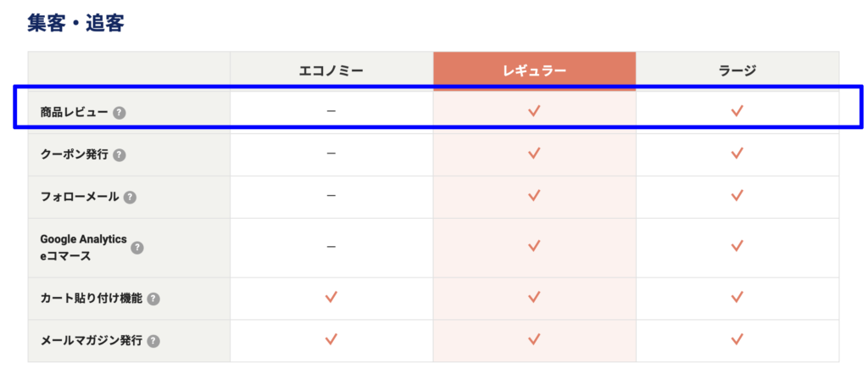Click エコノミー checkmark for カート貼り付け機能
This screenshot has width=868, height=386.
pyautogui.click(x=331, y=298)
